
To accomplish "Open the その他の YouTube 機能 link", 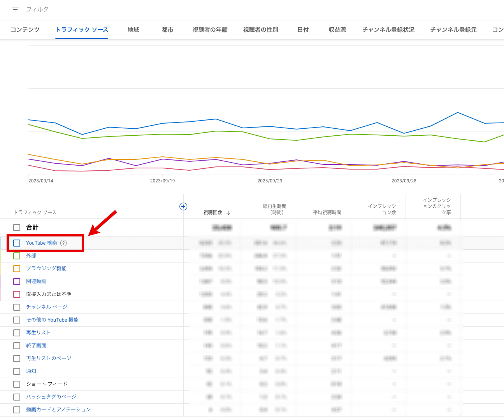I will [52, 320].
